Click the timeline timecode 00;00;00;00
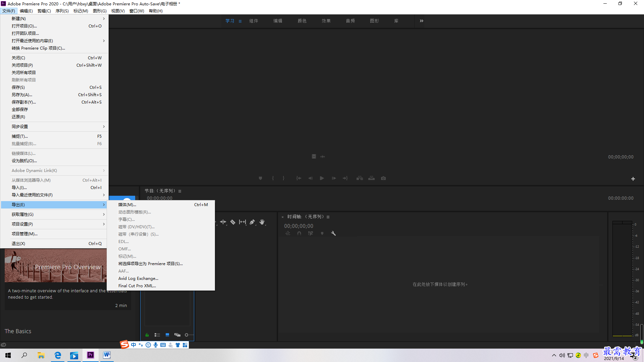This screenshot has height=362, width=644. tap(299, 226)
